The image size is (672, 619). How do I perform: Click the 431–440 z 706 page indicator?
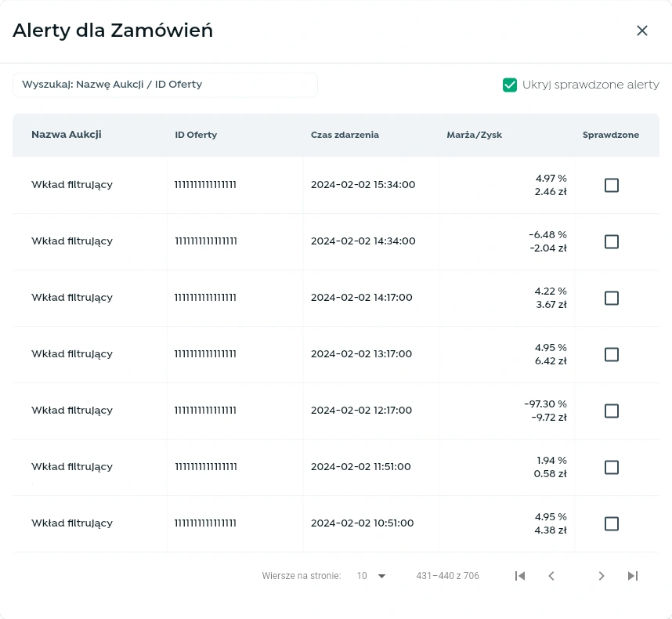[x=447, y=576]
